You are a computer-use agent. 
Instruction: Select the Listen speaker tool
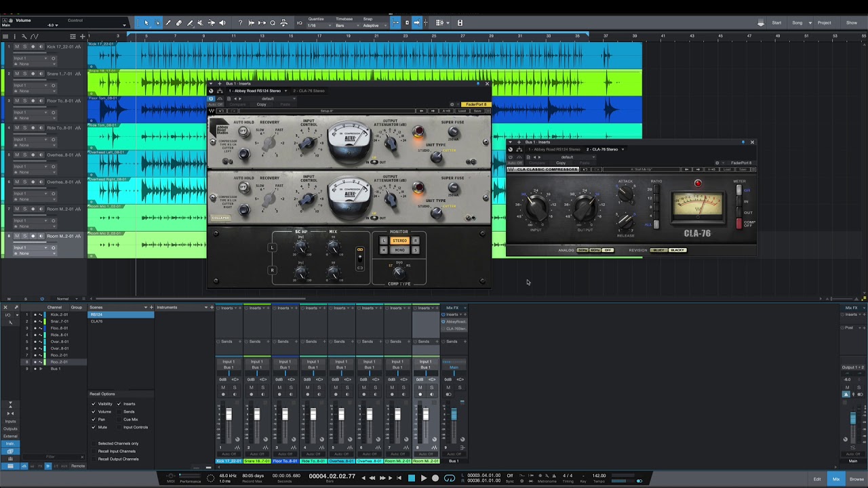[x=222, y=23]
